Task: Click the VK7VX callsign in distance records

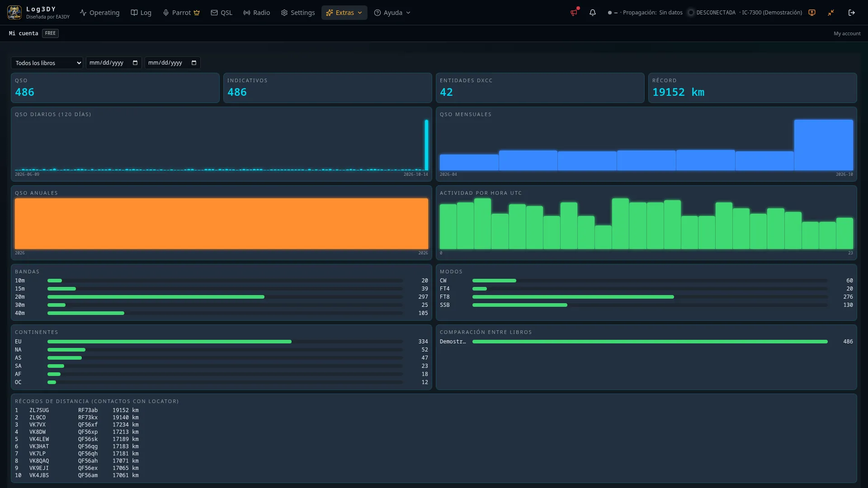Action: (38, 425)
